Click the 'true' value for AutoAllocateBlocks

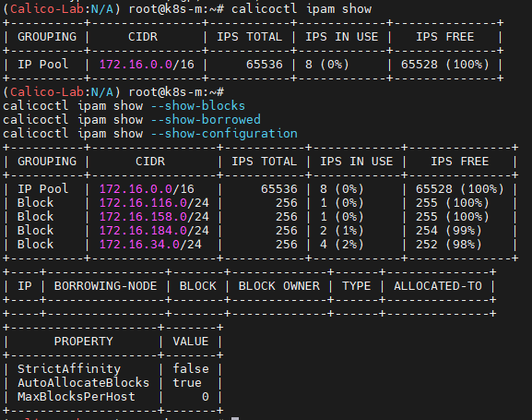(x=187, y=383)
